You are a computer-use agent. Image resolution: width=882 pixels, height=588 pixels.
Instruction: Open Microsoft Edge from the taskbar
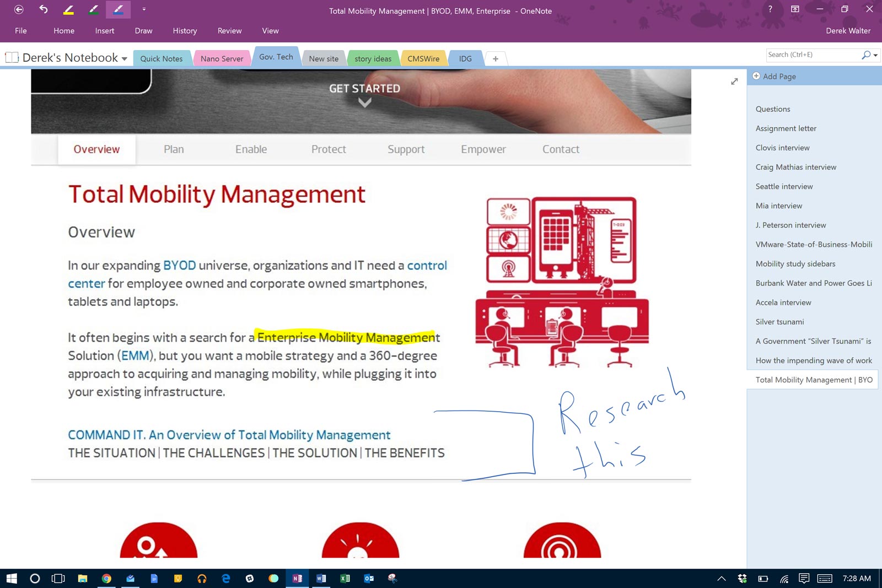(x=225, y=578)
